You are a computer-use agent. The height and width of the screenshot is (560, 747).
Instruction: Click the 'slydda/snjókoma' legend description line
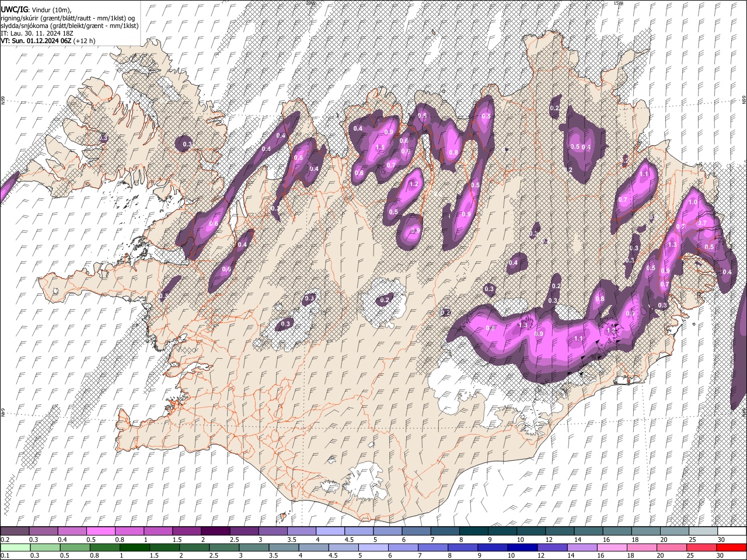[x=69, y=26]
